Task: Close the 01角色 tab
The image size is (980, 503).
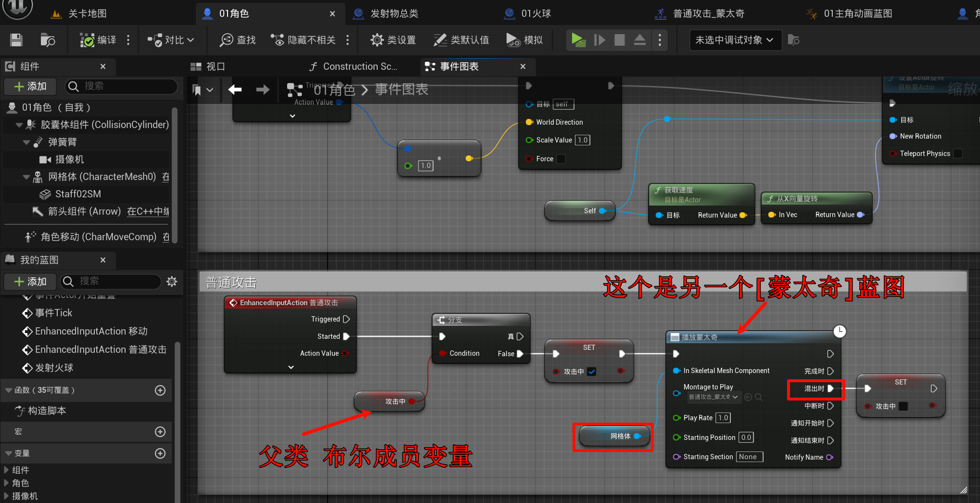Action: (x=332, y=13)
